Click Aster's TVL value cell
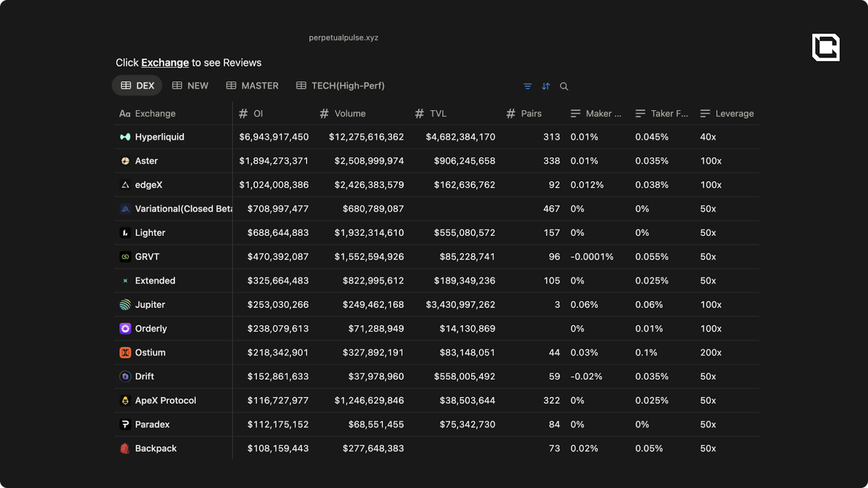Screen dimensions: 868x488 [x=464, y=161]
